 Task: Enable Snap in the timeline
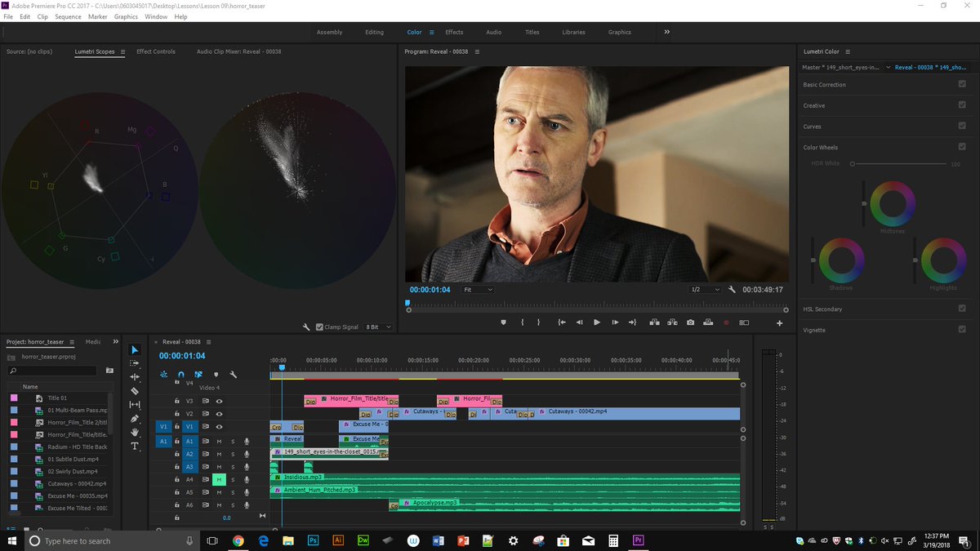(x=180, y=375)
